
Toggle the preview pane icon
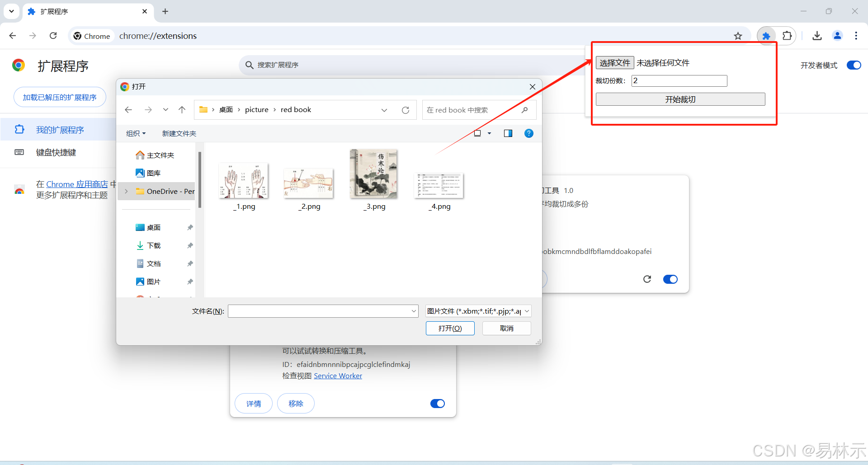click(x=508, y=133)
